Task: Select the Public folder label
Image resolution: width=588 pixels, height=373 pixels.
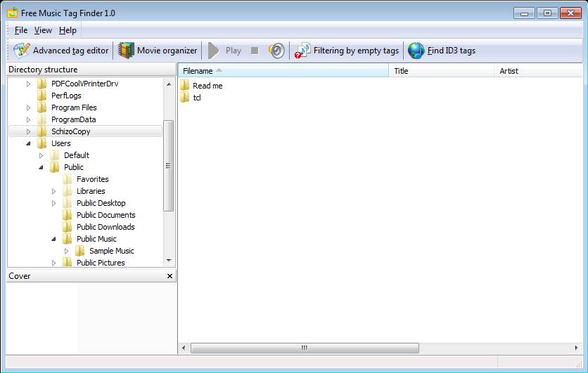Action: point(73,167)
